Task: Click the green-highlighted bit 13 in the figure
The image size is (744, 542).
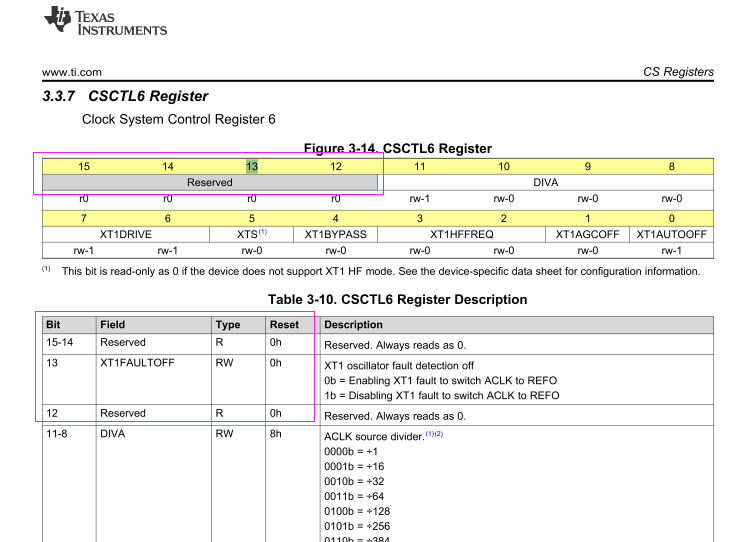Action: click(252, 167)
